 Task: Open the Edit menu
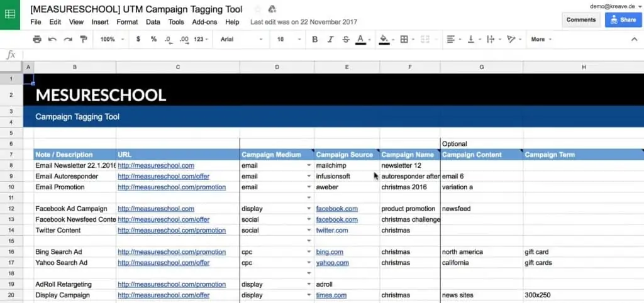coord(55,22)
